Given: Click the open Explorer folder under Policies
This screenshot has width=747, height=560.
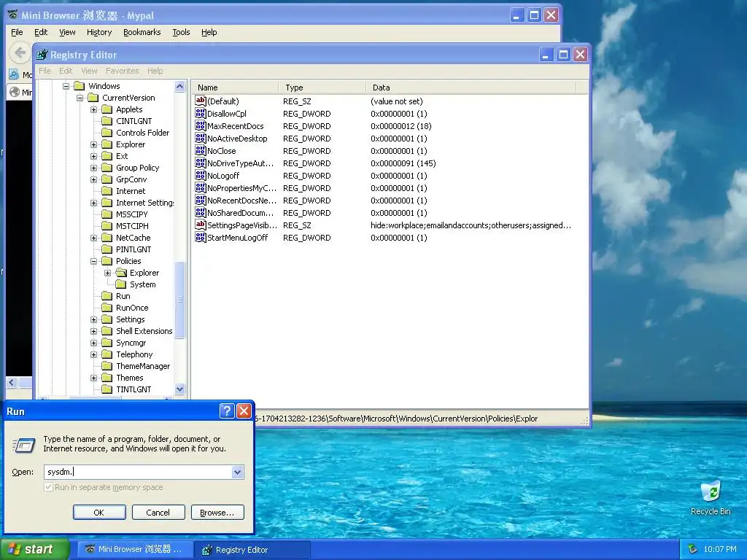Looking at the screenshot, I should pyautogui.click(x=122, y=273).
